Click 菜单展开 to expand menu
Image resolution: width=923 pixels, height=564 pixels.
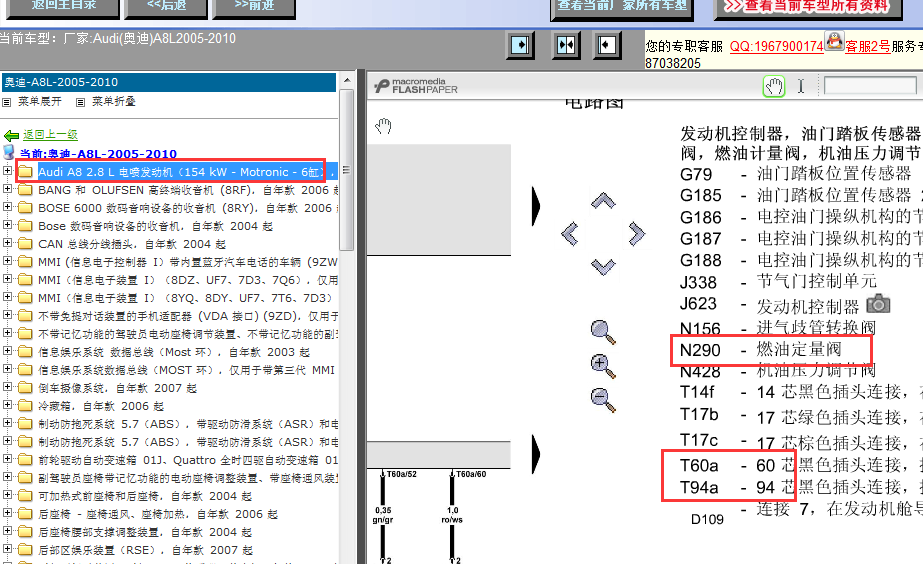(x=39, y=102)
